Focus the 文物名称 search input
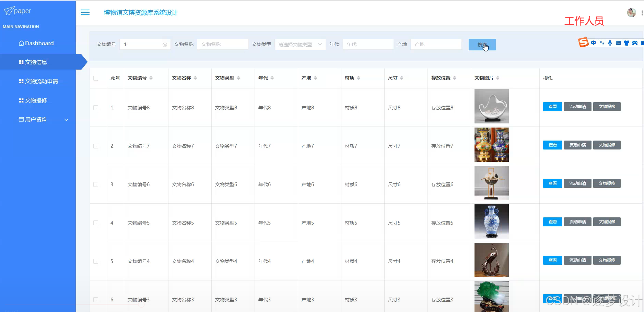Image resolution: width=644 pixels, height=312 pixels. point(222,45)
